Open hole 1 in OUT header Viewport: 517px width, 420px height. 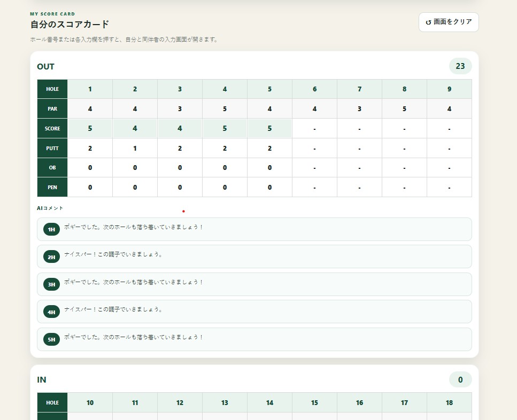[90, 89]
